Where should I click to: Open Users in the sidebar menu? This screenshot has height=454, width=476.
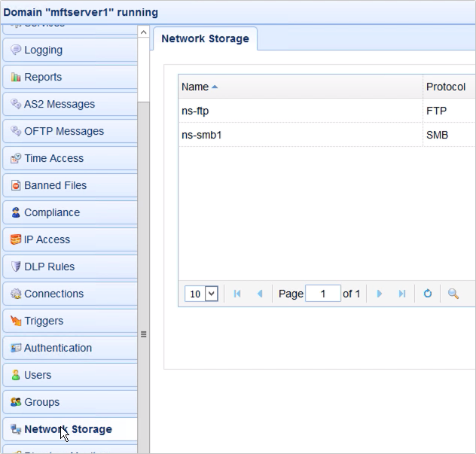point(38,375)
